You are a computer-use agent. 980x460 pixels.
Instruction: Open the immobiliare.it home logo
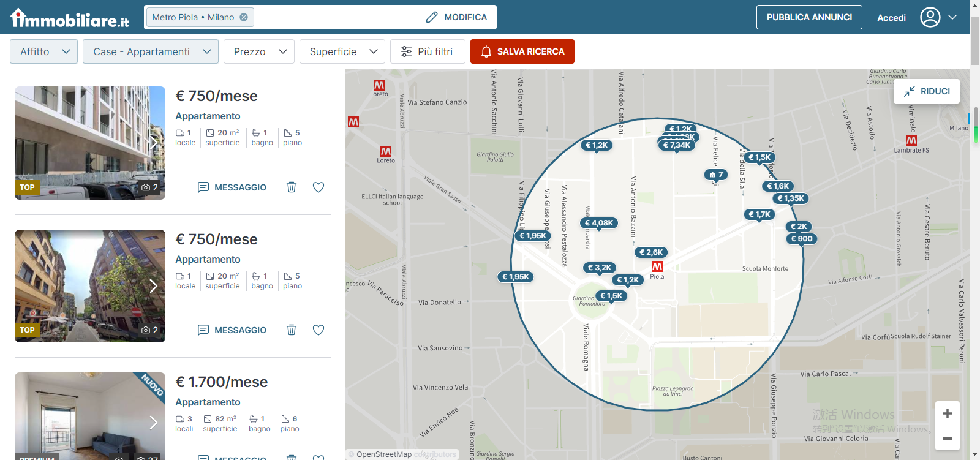(70, 18)
